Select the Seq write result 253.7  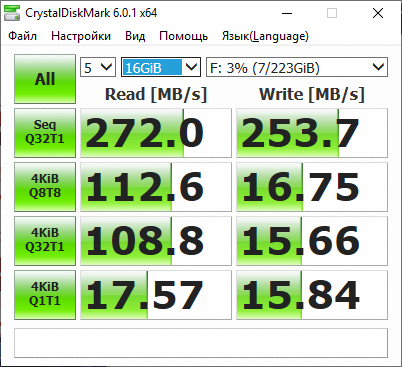tap(312, 133)
